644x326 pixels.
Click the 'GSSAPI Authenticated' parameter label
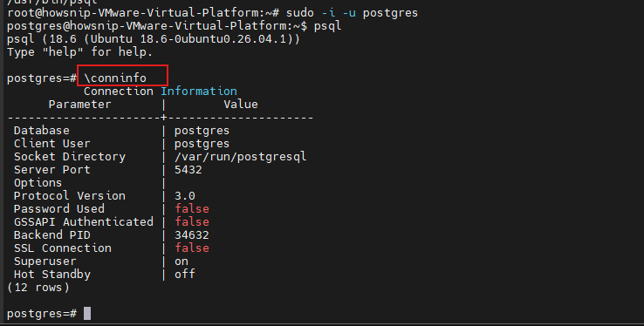click(84, 222)
